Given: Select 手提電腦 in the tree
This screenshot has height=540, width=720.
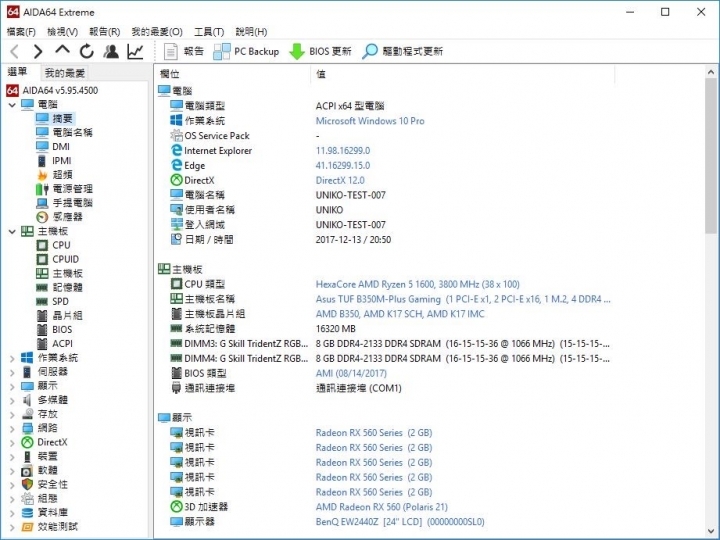Looking at the screenshot, I should pyautogui.click(x=64, y=203).
